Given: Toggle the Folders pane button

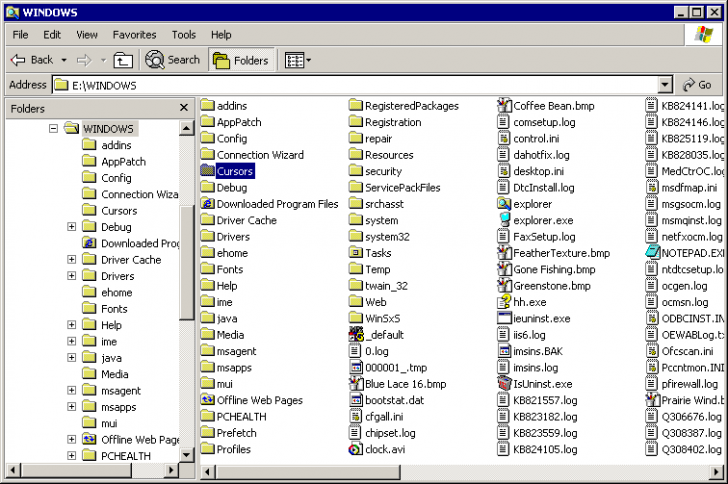Looking at the screenshot, I should click(x=241, y=60).
